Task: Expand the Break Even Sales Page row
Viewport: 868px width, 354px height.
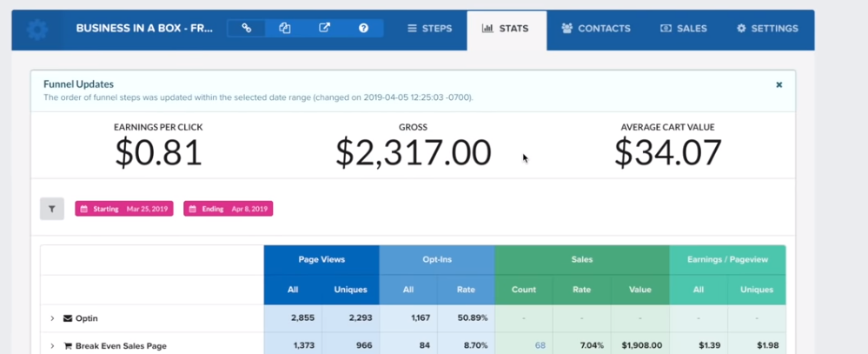Action: click(52, 345)
